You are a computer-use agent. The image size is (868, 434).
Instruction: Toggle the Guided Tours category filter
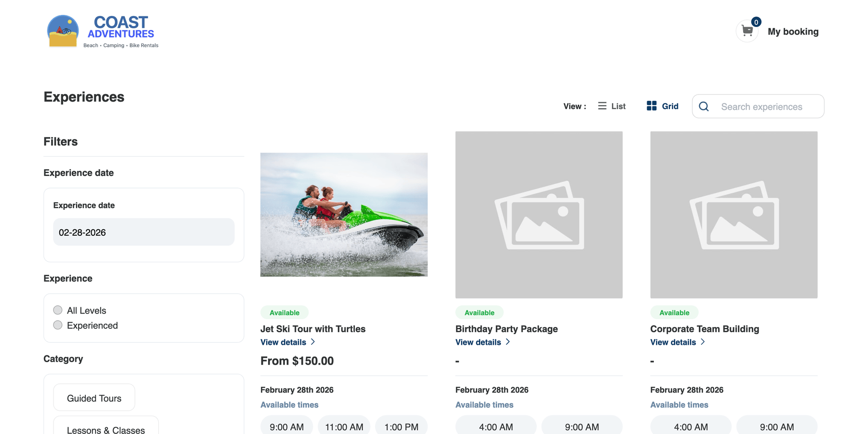click(94, 397)
